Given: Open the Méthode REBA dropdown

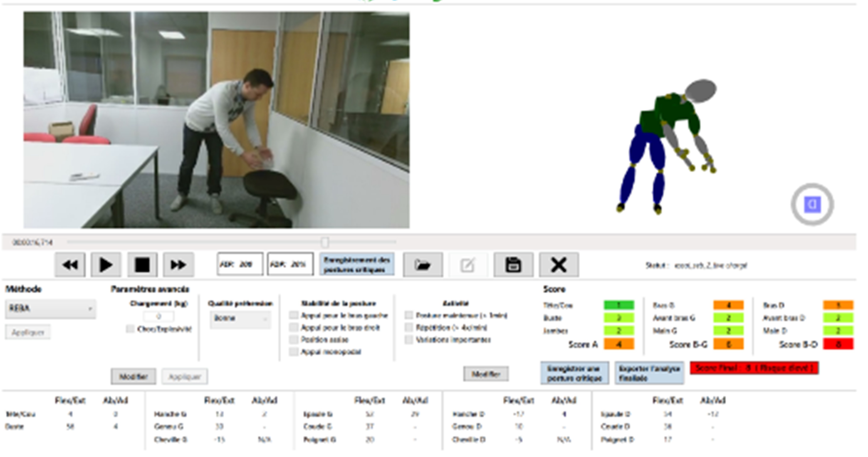Looking at the screenshot, I should pyautogui.click(x=51, y=309).
